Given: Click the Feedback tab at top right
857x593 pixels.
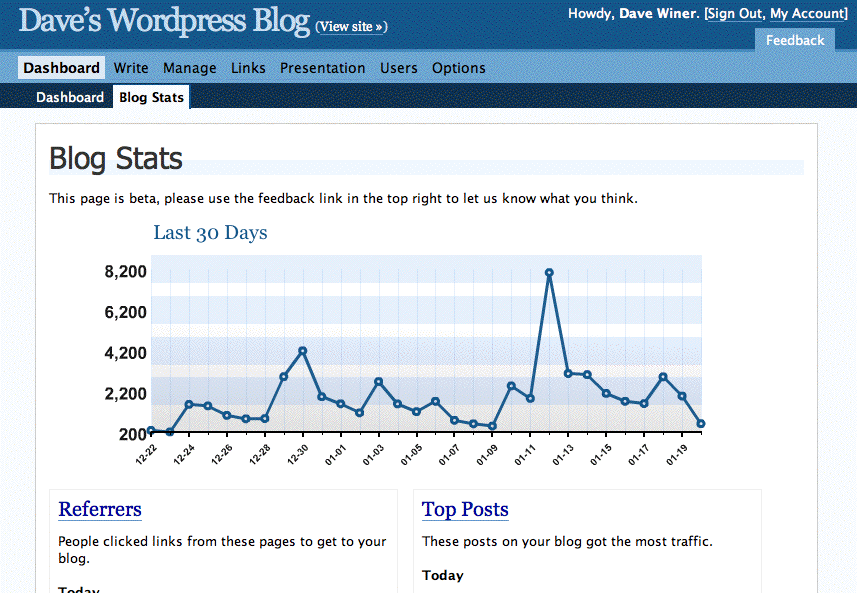Looking at the screenshot, I should 795,40.
